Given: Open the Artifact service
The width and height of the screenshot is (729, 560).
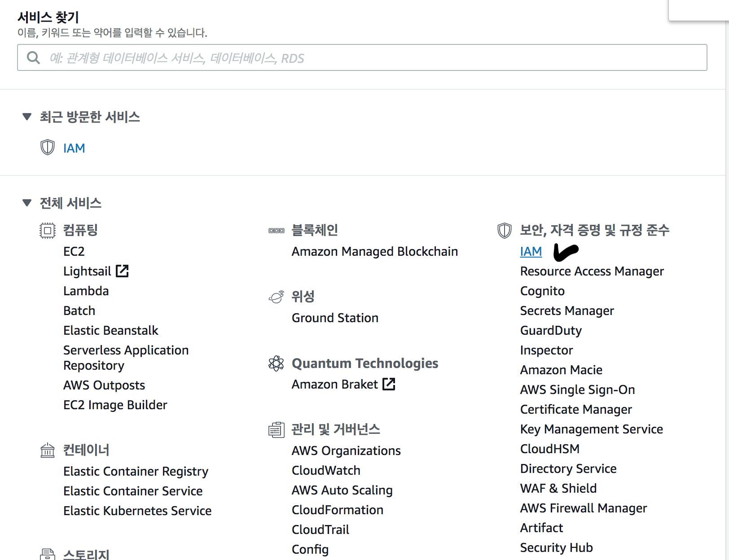Looking at the screenshot, I should point(541,528).
